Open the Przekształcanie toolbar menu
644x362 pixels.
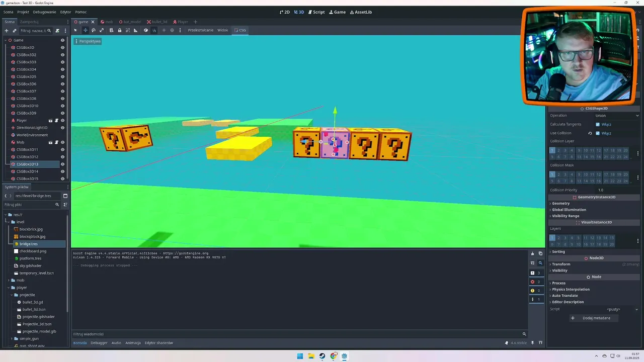pyautogui.click(x=201, y=30)
